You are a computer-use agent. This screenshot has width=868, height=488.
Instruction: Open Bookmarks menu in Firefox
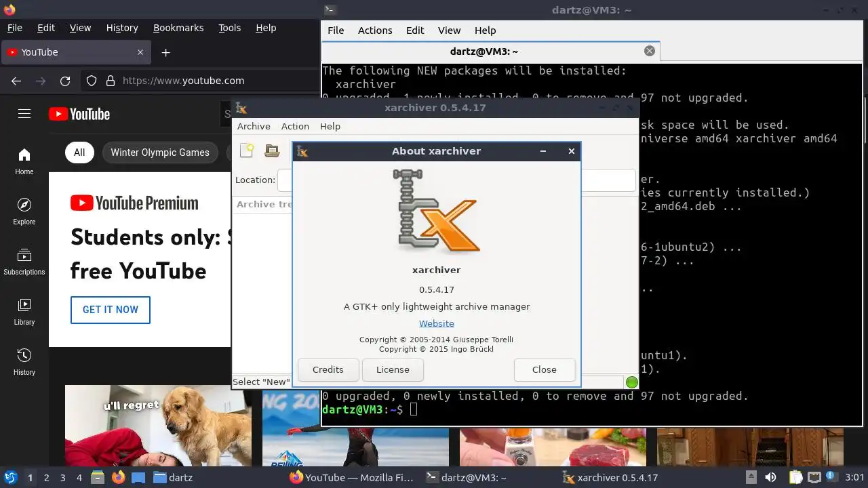(x=178, y=28)
